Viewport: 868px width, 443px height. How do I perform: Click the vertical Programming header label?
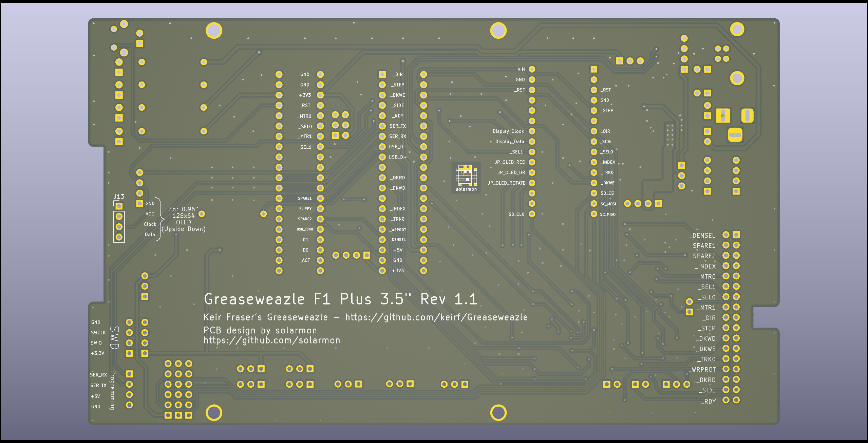point(113,390)
